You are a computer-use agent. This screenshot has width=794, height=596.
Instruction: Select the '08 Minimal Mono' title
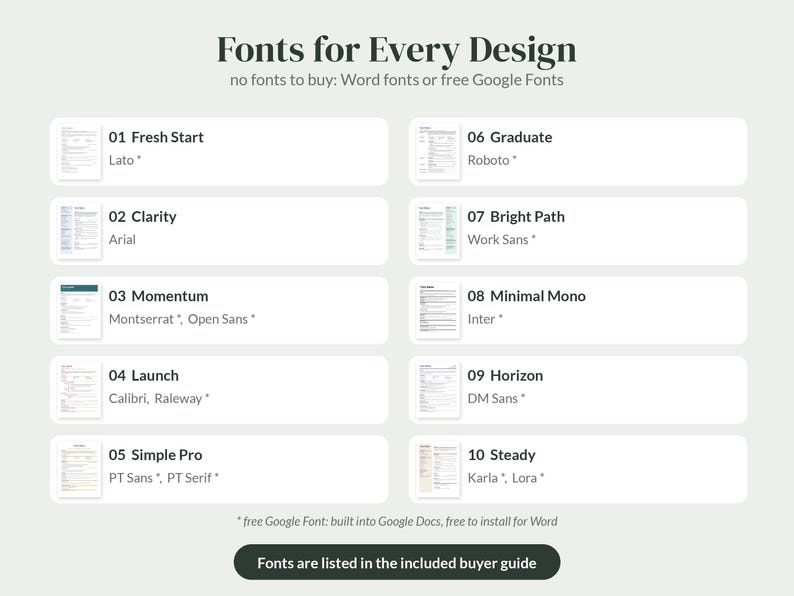(x=527, y=296)
